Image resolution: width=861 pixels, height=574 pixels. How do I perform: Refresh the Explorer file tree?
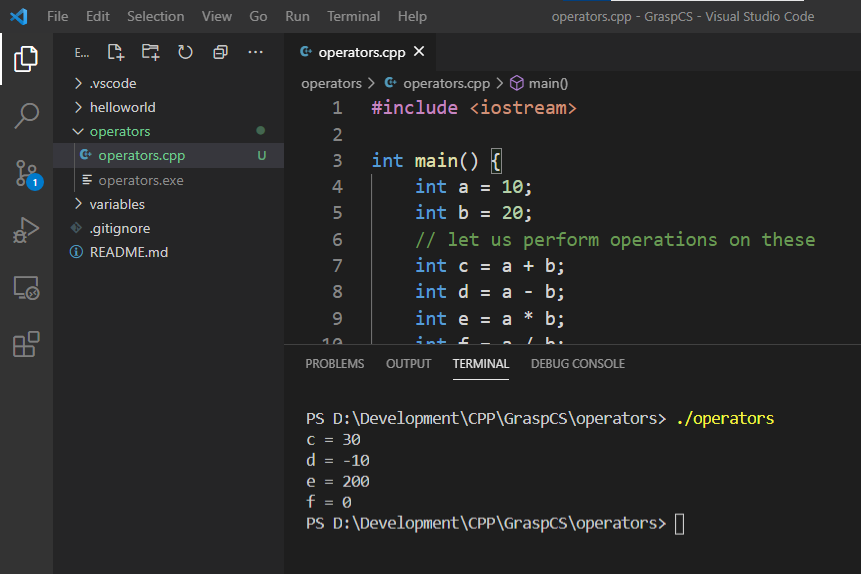185,52
